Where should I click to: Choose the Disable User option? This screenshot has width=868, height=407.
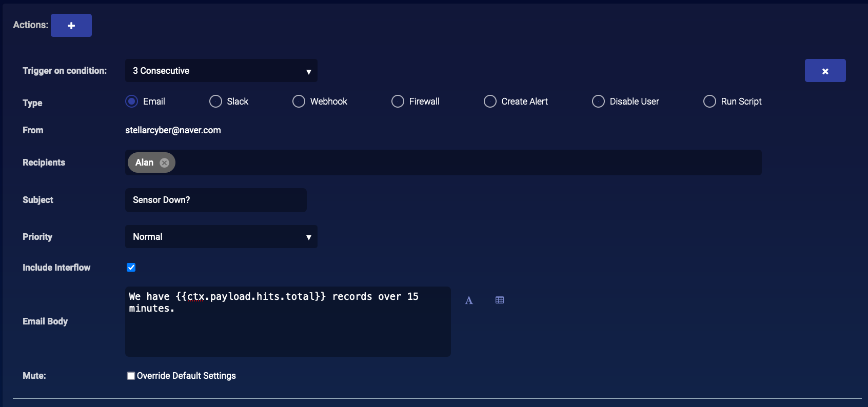pos(598,101)
